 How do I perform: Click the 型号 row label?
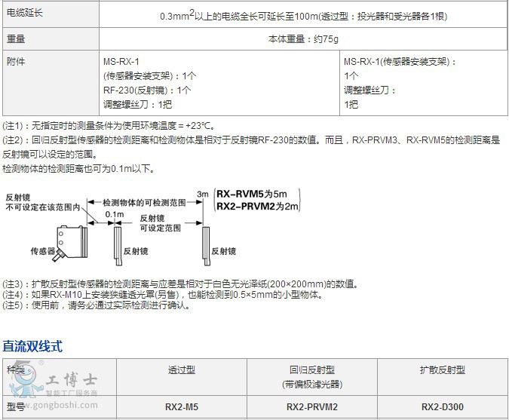tap(16, 406)
